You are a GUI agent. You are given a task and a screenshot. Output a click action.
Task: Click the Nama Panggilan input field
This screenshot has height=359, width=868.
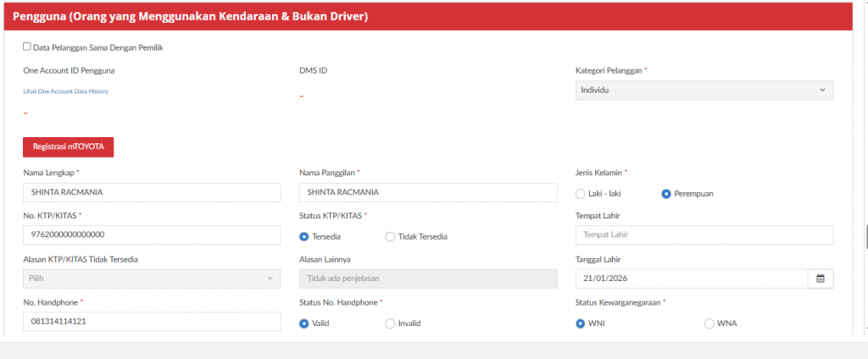coord(428,192)
